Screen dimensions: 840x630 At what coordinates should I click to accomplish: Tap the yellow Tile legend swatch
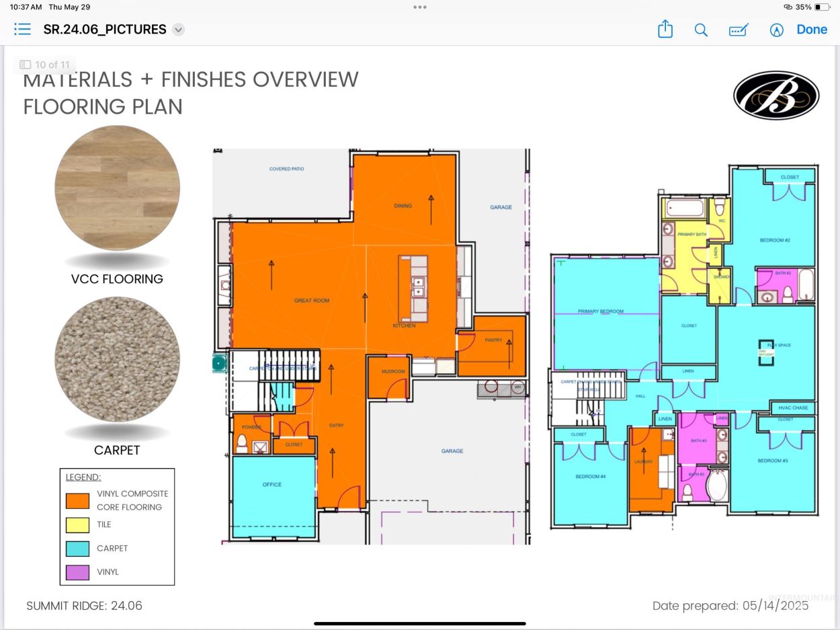tap(77, 524)
